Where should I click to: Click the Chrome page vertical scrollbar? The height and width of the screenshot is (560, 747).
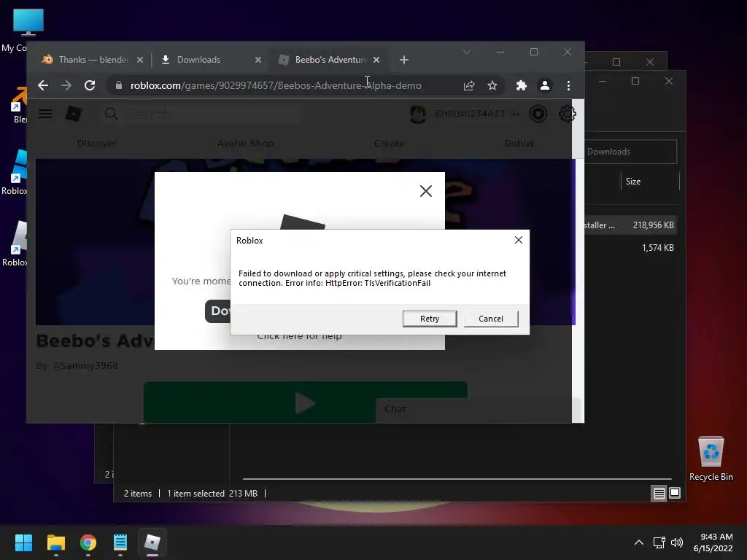pos(578,260)
